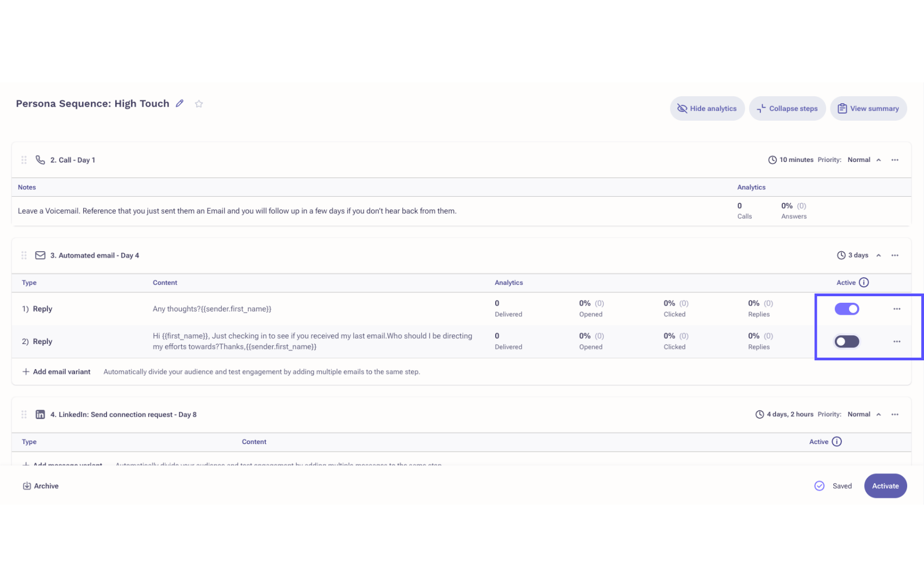Click the envelope icon of Automated email step
Screen dimensions: 924x587
point(40,255)
